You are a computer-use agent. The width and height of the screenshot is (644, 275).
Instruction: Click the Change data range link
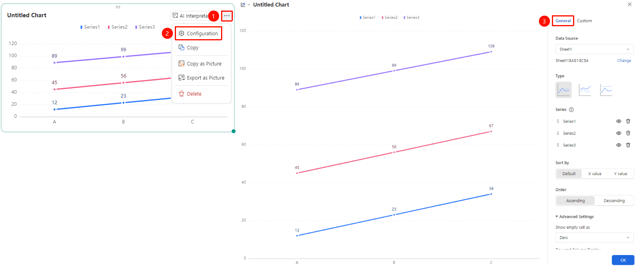click(x=624, y=61)
